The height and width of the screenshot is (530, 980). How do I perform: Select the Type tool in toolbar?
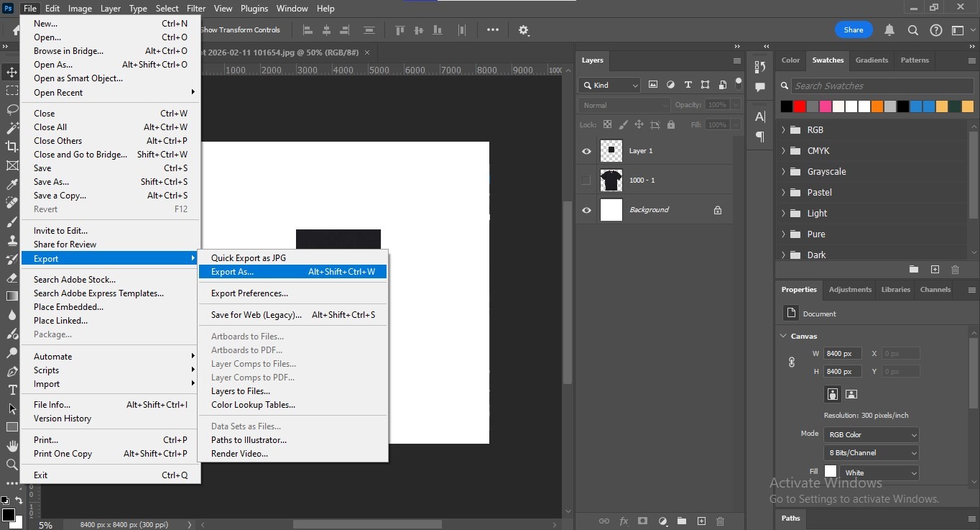pyautogui.click(x=12, y=390)
